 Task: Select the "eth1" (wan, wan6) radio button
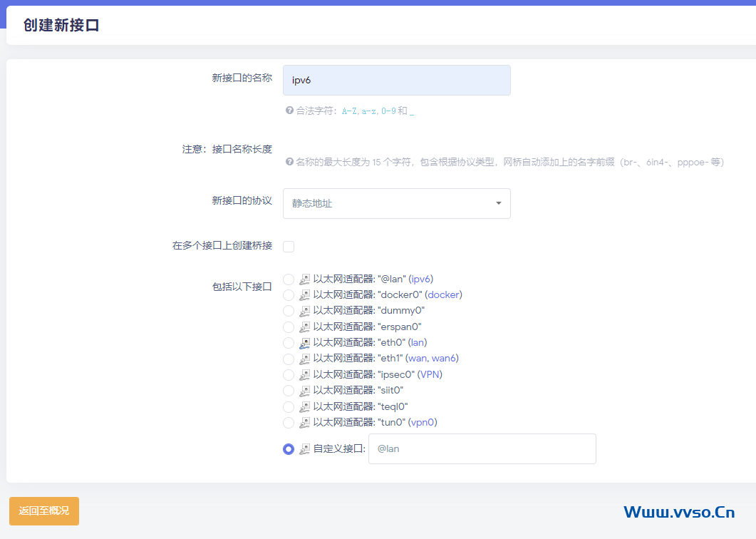(289, 359)
